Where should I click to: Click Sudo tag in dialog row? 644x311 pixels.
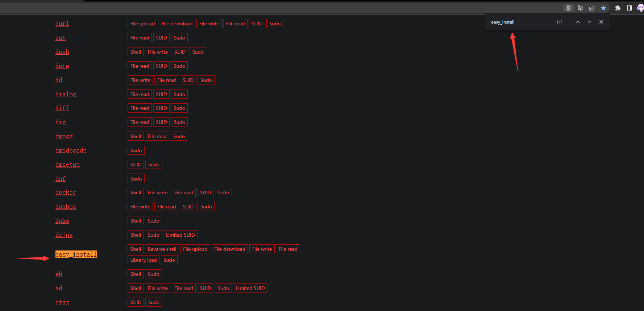179,94
